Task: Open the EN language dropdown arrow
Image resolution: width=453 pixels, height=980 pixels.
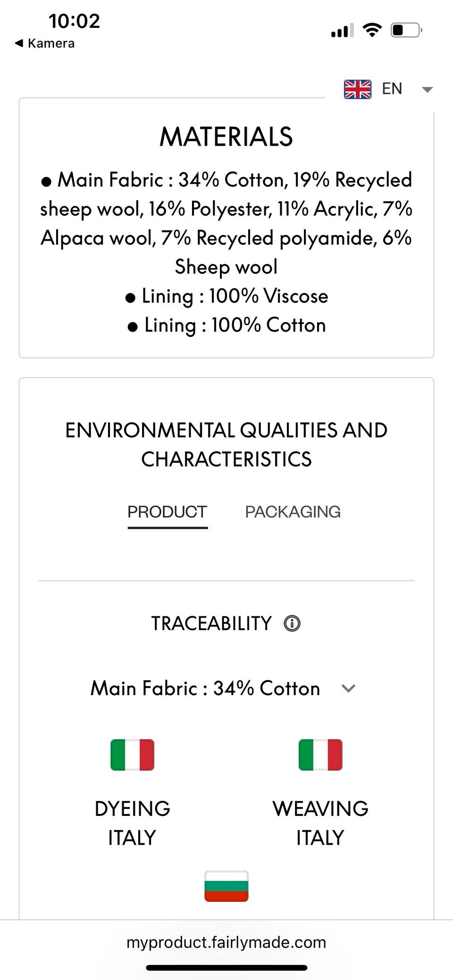Action: (427, 90)
